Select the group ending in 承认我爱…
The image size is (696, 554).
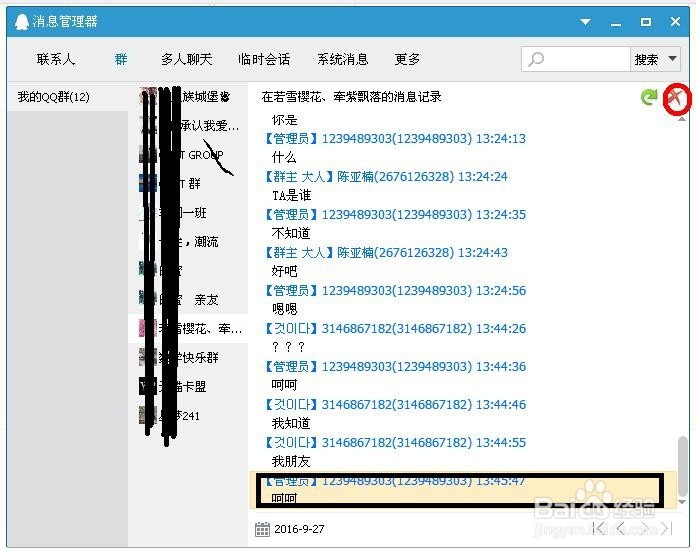tap(188, 126)
